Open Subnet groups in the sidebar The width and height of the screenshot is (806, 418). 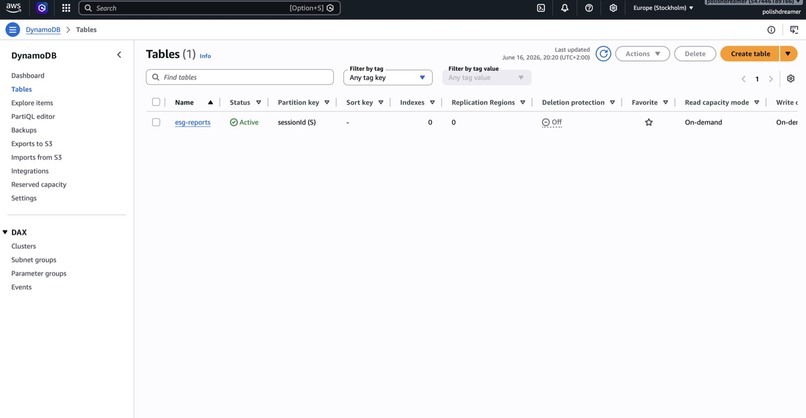(34, 260)
